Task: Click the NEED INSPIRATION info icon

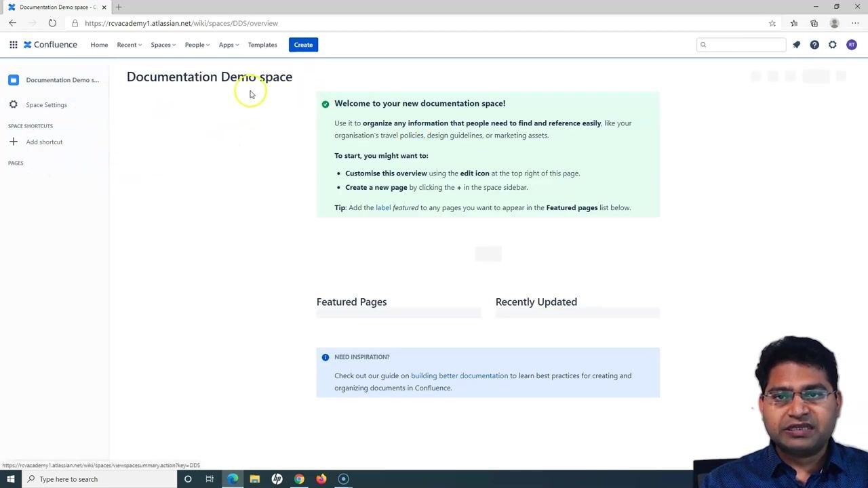Action: click(325, 357)
